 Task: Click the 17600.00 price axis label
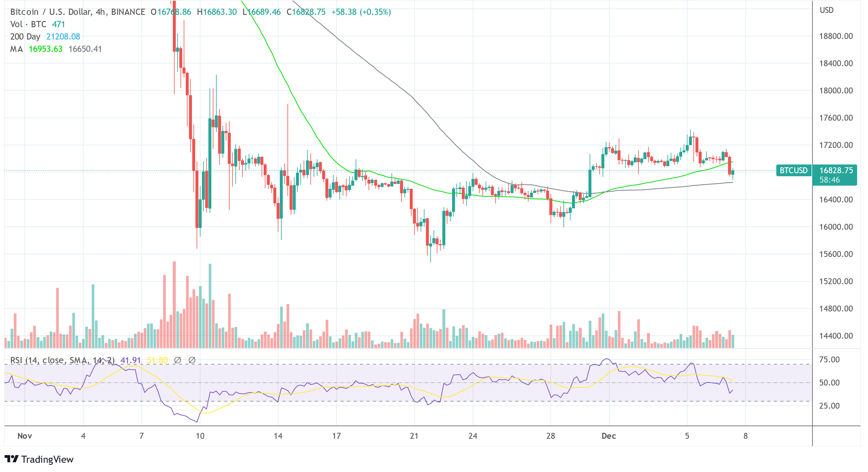coord(836,118)
